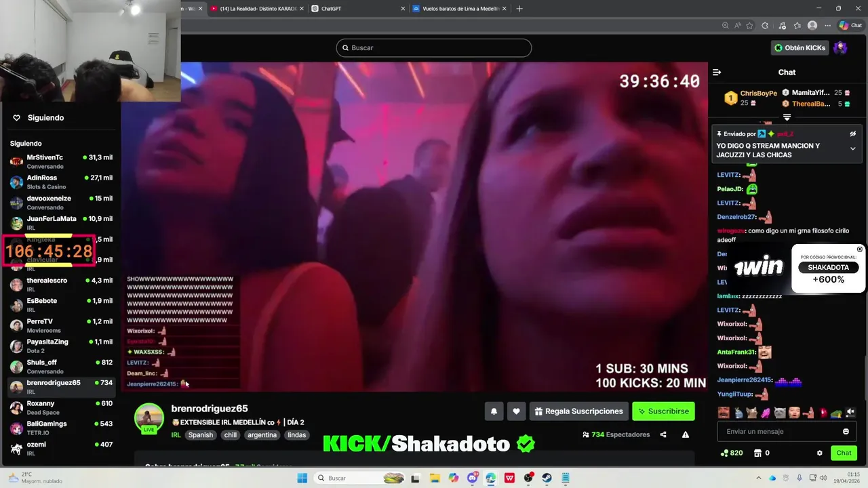The height and width of the screenshot is (488, 868).
Task: Click the browser profile icon
Action: (x=812, y=26)
